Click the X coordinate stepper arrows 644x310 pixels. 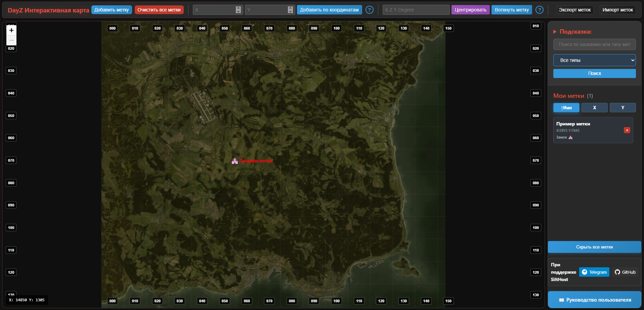tap(238, 10)
